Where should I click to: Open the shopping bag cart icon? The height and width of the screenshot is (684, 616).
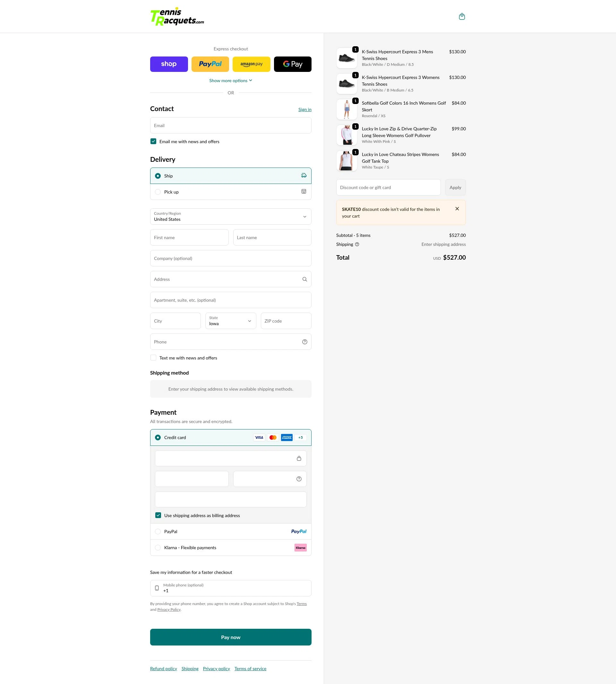(x=462, y=17)
